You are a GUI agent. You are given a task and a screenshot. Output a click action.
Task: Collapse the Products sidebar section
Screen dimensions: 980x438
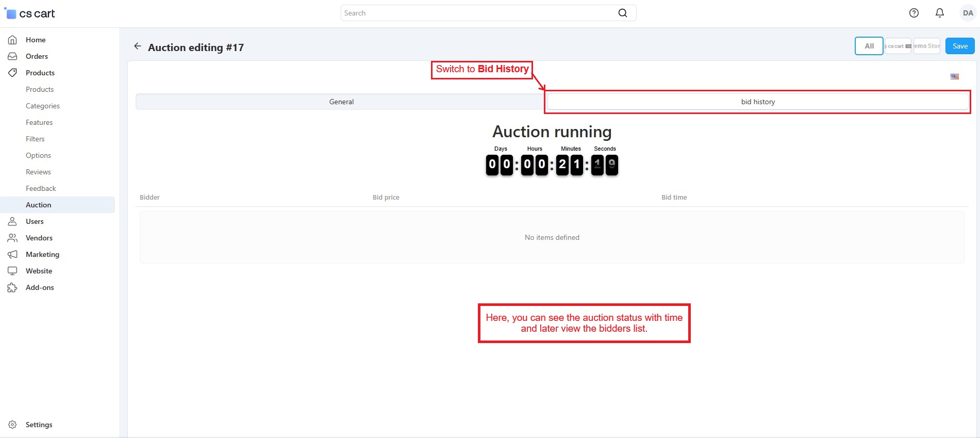tap(40, 73)
